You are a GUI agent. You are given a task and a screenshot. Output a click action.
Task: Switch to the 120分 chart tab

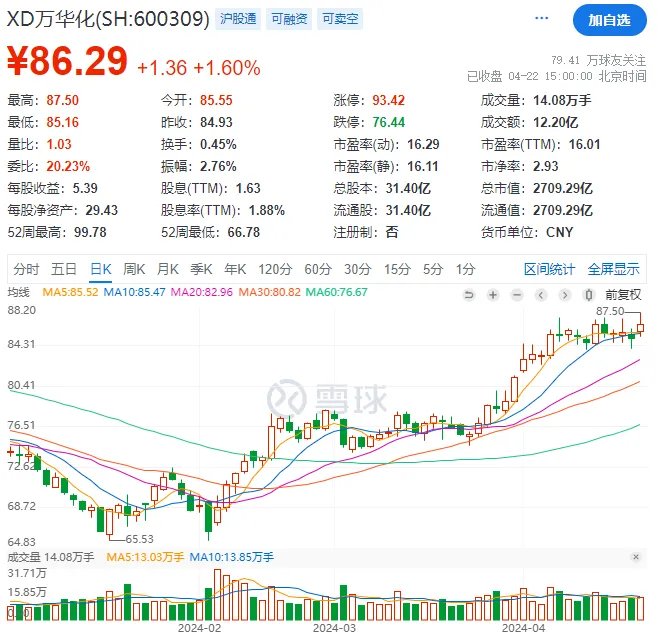pos(275,269)
